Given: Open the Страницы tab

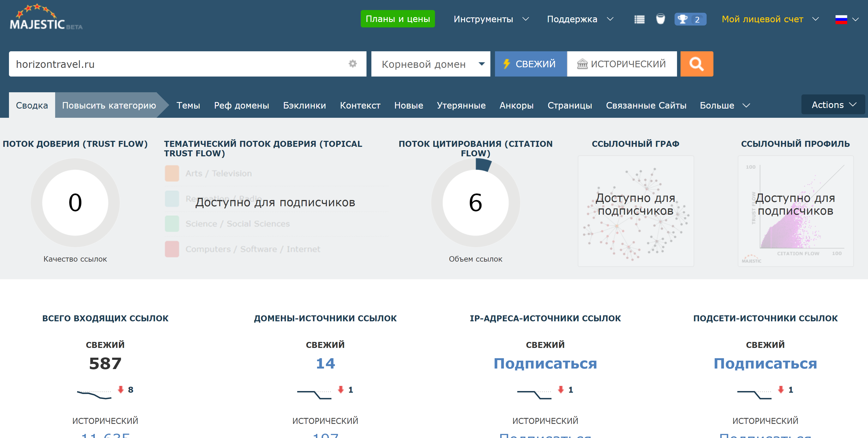Looking at the screenshot, I should (569, 105).
